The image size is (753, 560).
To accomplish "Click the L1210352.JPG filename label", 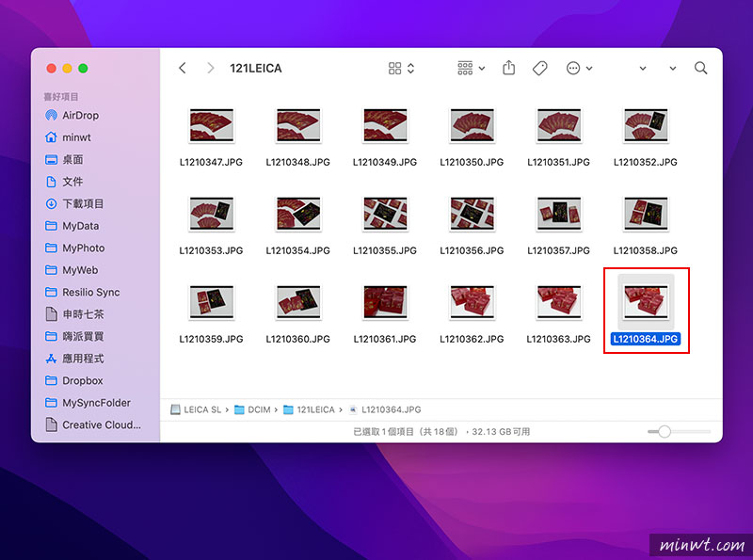I will point(646,162).
